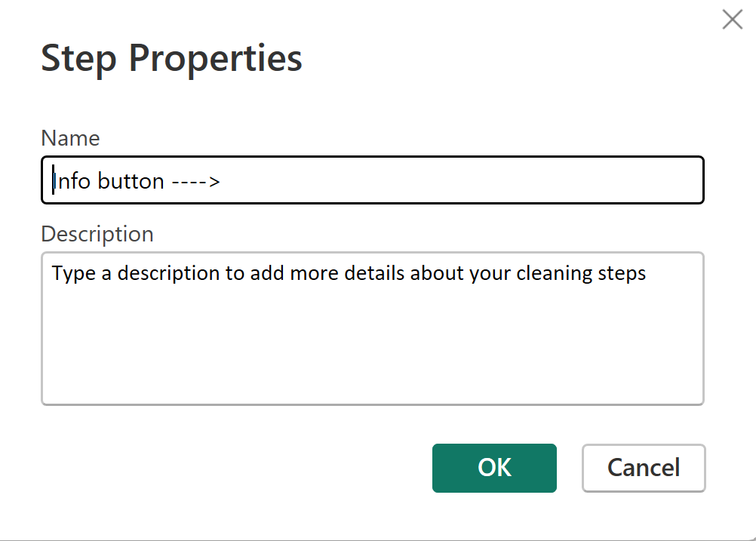Place cursor on 'Info button' text
The width and height of the screenshot is (756, 541).
[108, 182]
